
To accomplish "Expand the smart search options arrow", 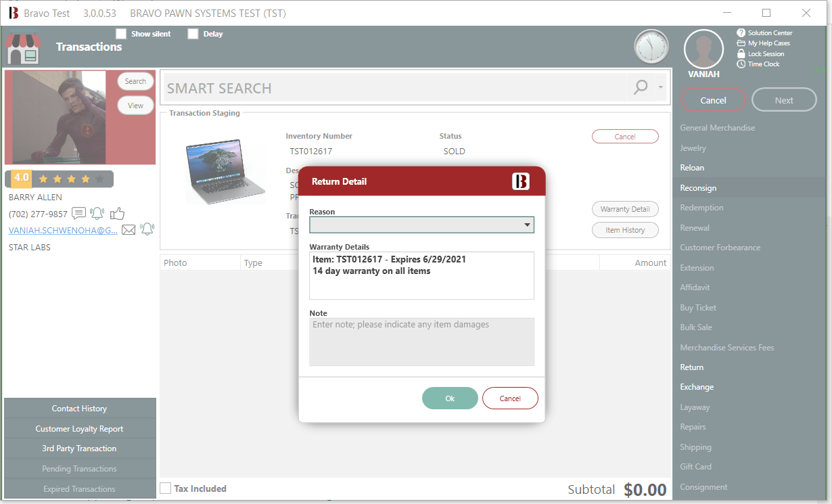I will 660,87.
